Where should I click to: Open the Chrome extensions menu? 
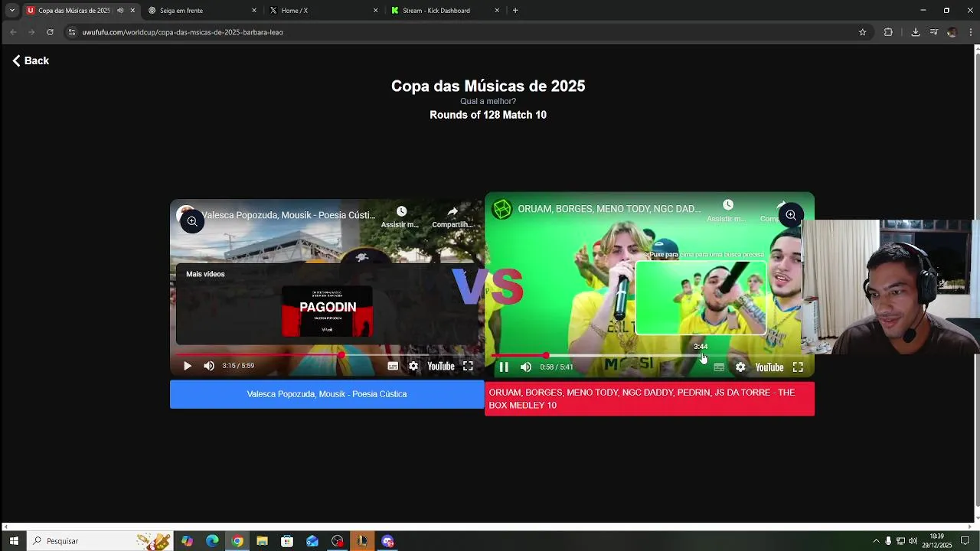point(888,32)
